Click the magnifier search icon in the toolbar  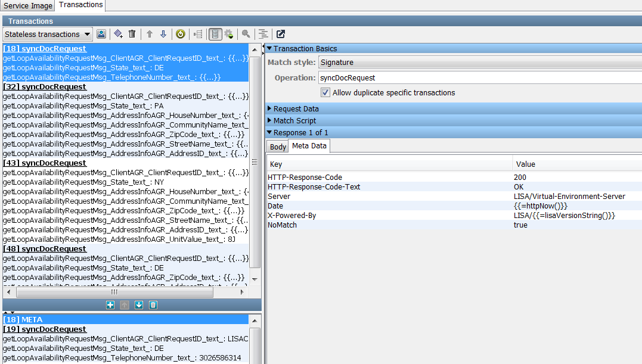[x=246, y=35]
